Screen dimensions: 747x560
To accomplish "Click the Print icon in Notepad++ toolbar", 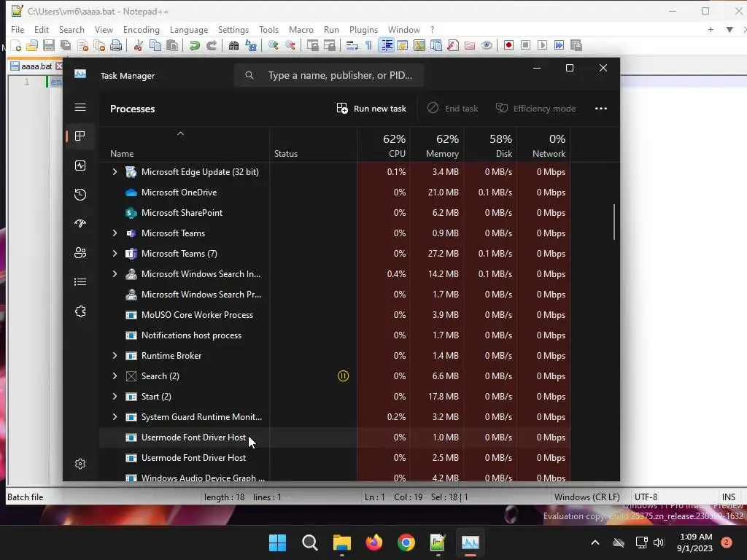I will click(116, 45).
